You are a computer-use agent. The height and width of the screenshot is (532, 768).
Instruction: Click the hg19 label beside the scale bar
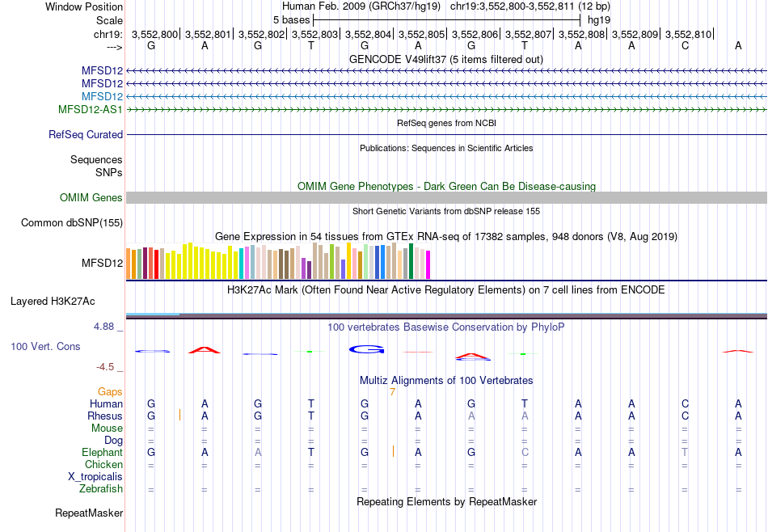click(x=599, y=20)
